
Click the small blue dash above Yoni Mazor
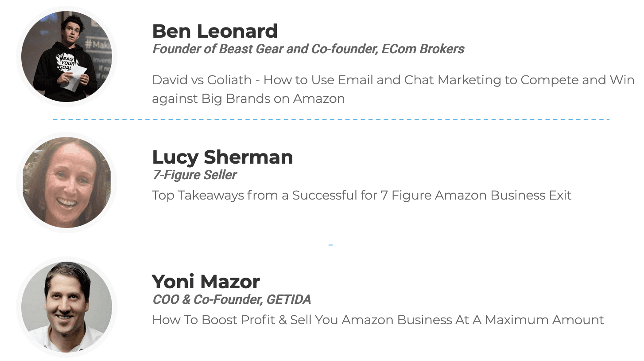(x=330, y=245)
